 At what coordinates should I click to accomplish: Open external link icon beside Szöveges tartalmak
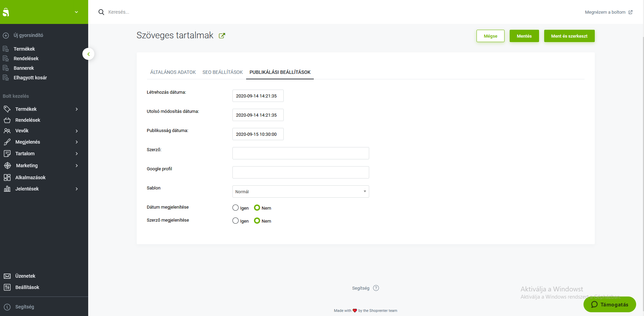tap(222, 36)
